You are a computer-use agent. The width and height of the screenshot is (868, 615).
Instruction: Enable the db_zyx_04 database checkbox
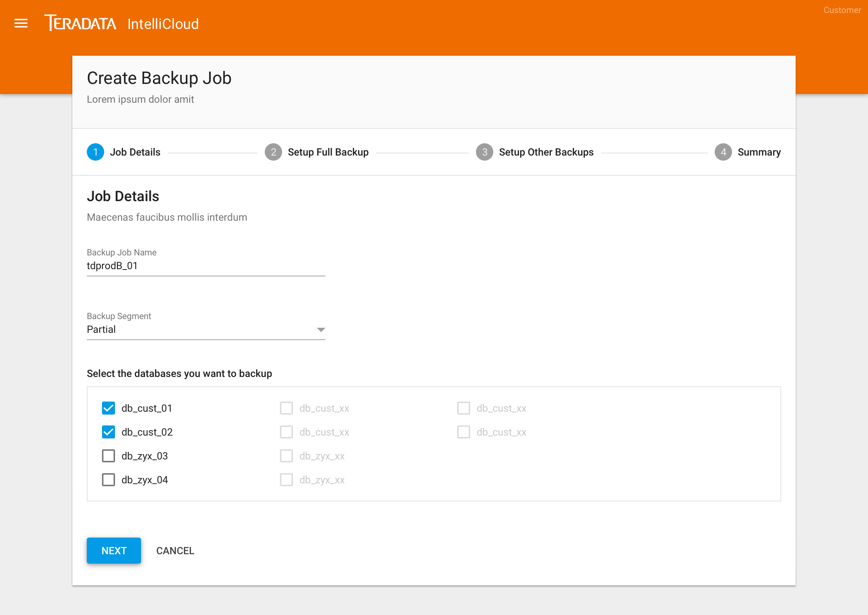109,480
